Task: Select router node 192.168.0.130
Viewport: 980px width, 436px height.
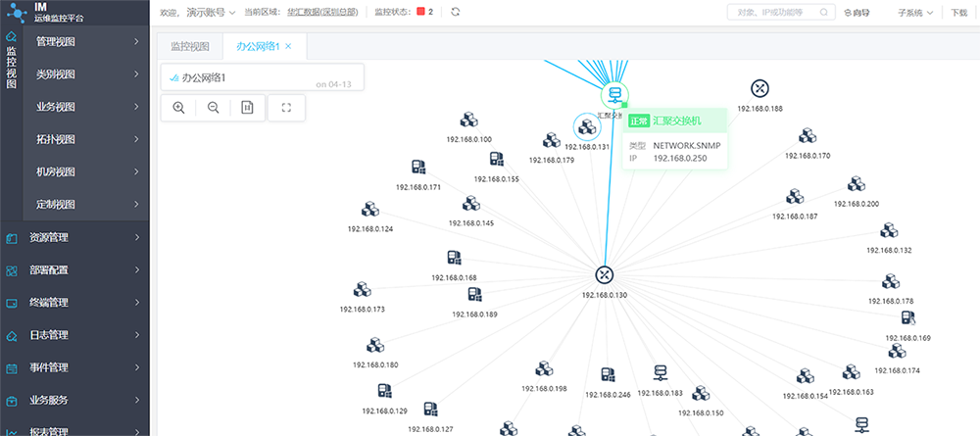Action: pos(605,275)
